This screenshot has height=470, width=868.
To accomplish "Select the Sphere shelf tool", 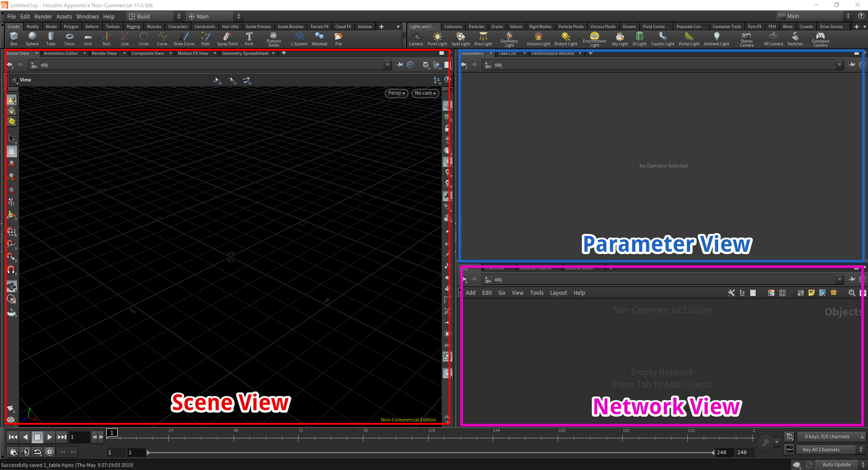I will pos(32,38).
